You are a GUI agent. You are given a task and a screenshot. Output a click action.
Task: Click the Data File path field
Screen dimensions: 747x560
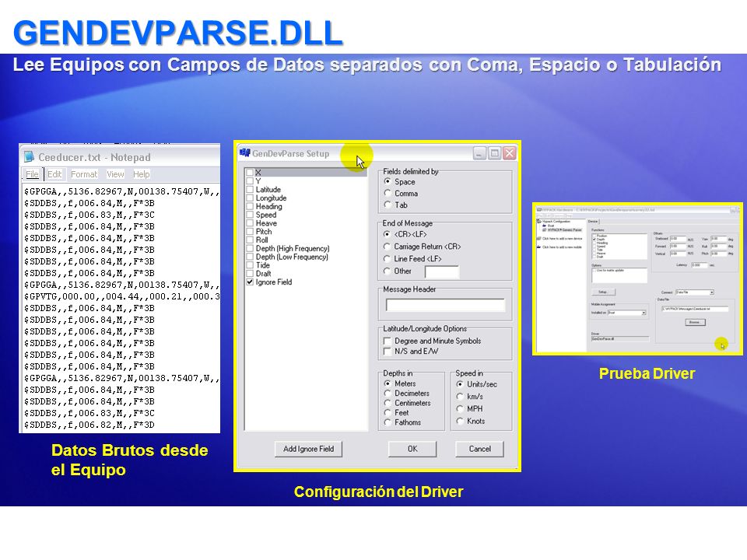[695, 309]
